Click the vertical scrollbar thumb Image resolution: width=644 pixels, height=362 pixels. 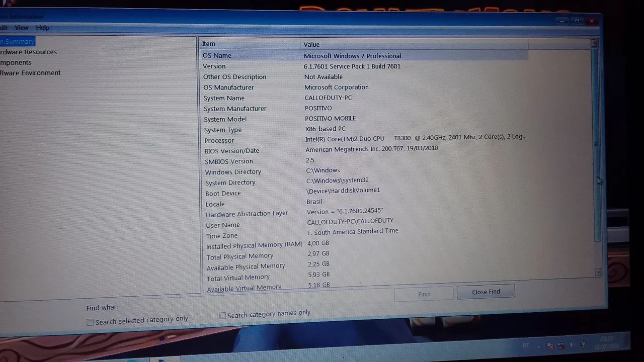596,144
